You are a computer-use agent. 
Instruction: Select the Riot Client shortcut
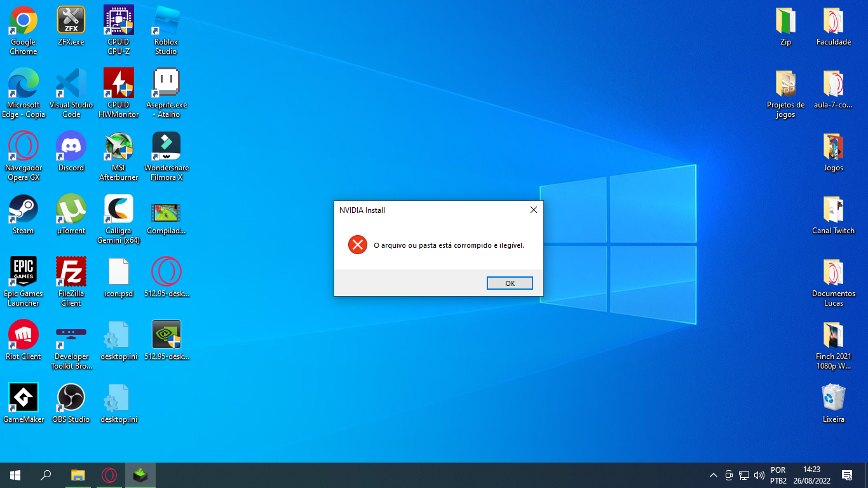coord(24,341)
